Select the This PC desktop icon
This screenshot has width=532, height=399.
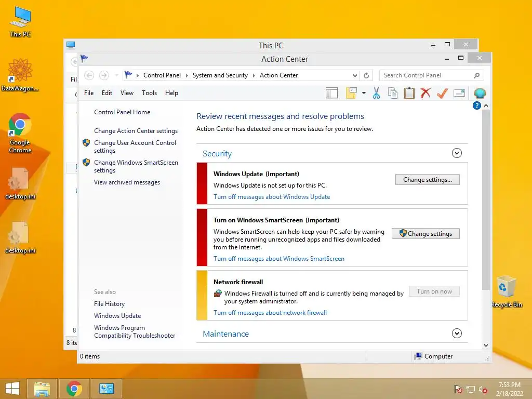(20, 22)
